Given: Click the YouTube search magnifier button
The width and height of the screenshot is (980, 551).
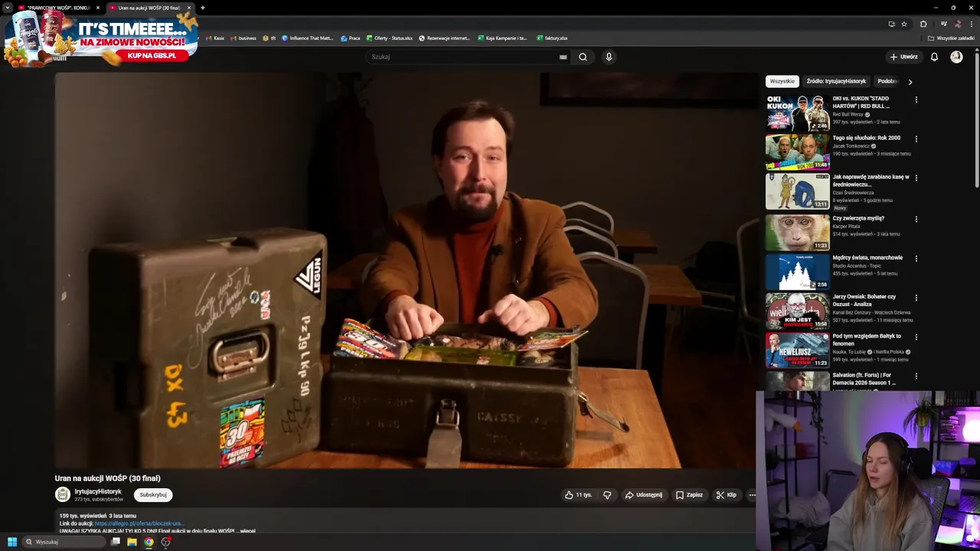Looking at the screenshot, I should coord(583,57).
